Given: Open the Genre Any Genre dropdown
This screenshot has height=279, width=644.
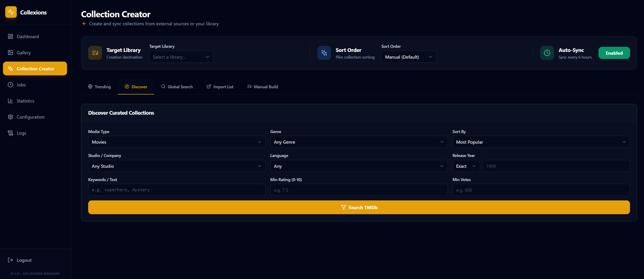Looking at the screenshot, I should tap(359, 142).
